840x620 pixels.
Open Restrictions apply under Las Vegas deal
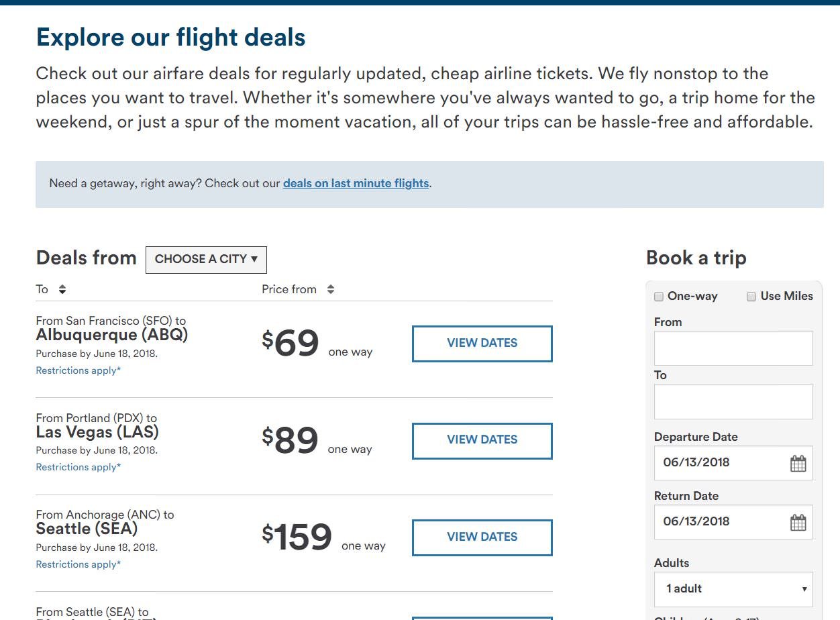pyautogui.click(x=78, y=467)
